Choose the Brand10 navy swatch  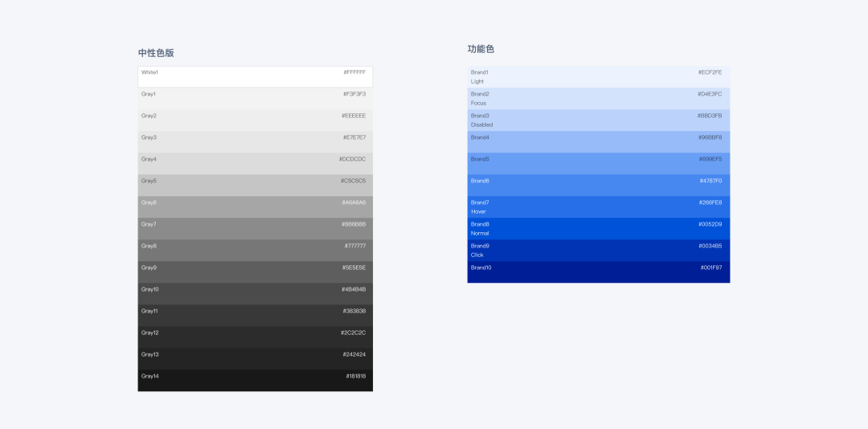pyautogui.click(x=599, y=272)
